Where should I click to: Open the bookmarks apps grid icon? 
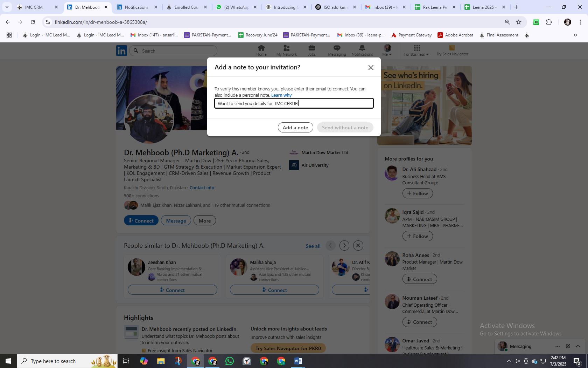point(9,35)
